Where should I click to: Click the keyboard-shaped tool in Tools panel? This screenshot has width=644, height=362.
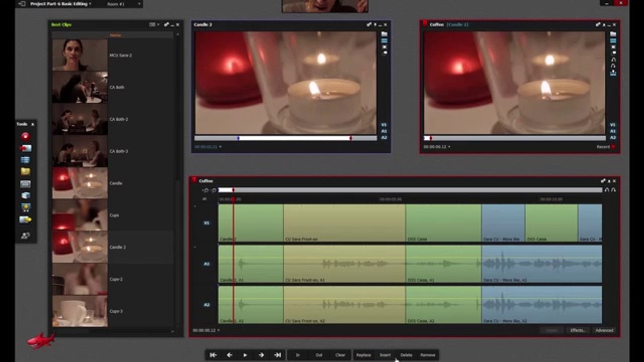(25, 184)
